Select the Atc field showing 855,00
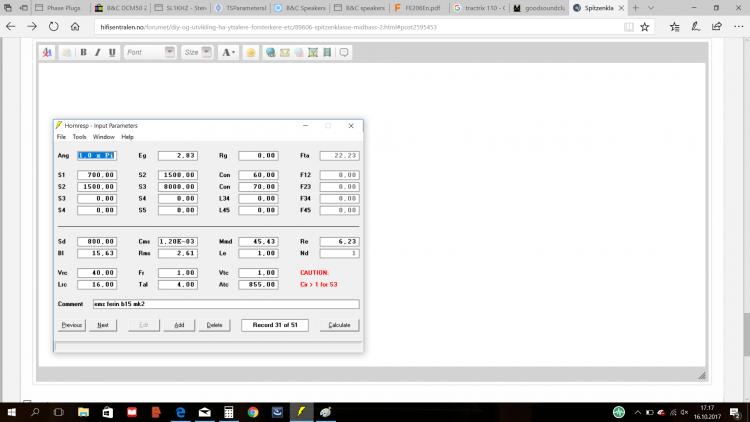This screenshot has width=750, height=422. [258, 284]
